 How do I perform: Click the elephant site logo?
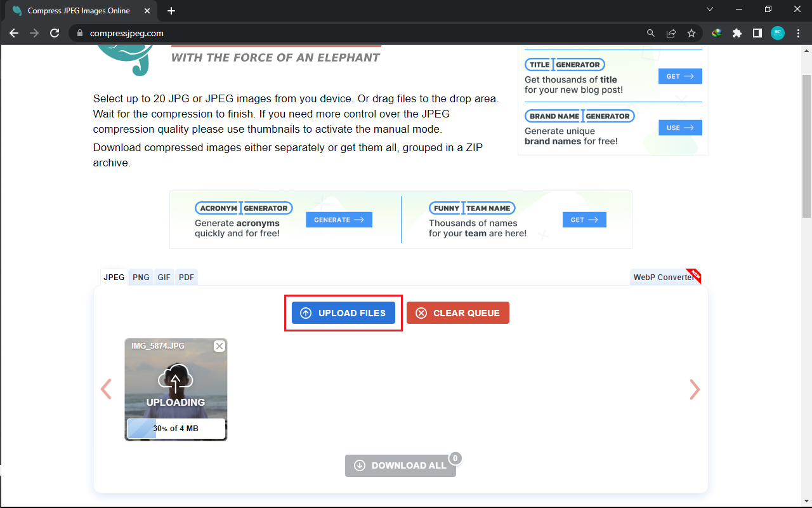tap(125, 60)
